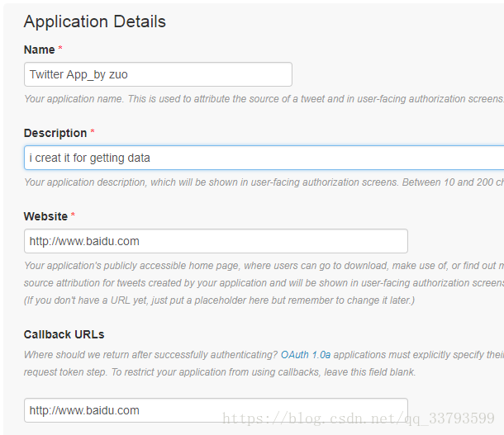Open the OAuth 1.0a link
This screenshot has width=504, height=435.
306,355
